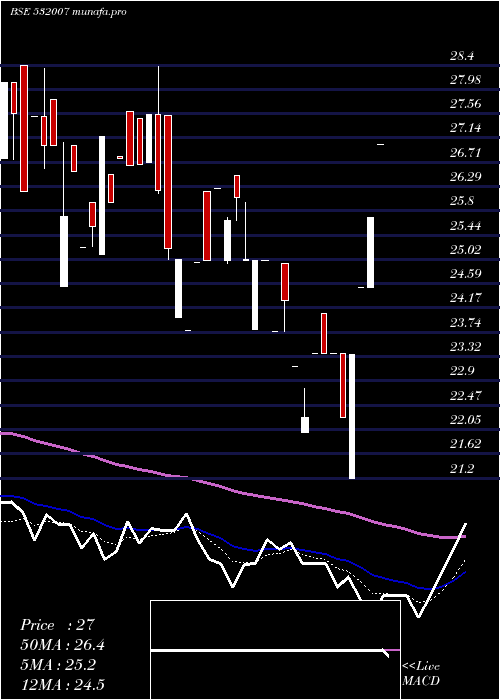500x700 pixels.
Task: Click the 27.56 price axis label
Action: coord(465,104)
